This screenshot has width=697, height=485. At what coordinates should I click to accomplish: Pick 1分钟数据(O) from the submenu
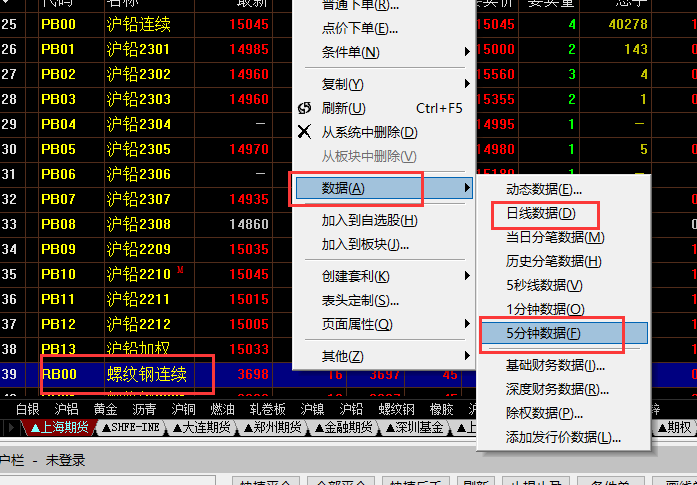(x=545, y=309)
